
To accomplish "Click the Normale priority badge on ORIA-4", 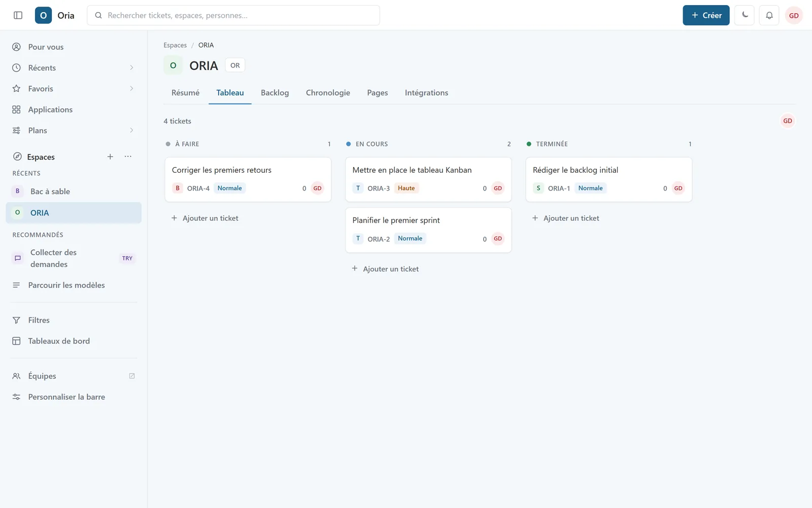I will coord(229,188).
